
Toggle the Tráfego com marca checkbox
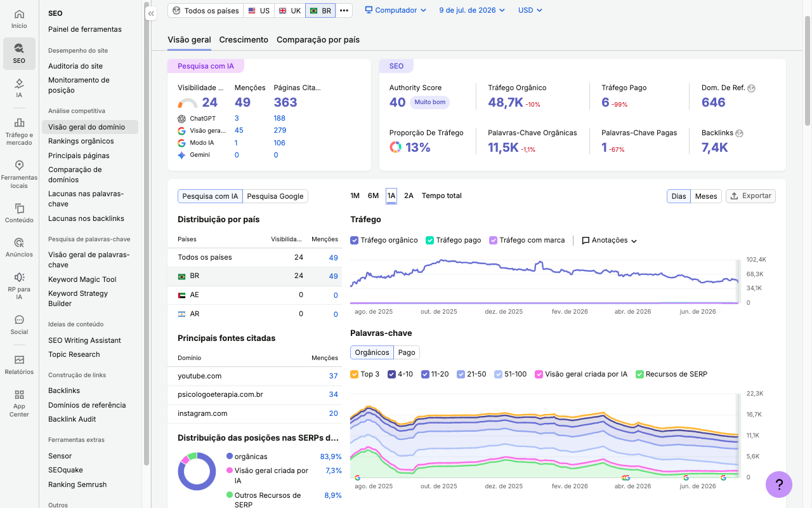[494, 240]
